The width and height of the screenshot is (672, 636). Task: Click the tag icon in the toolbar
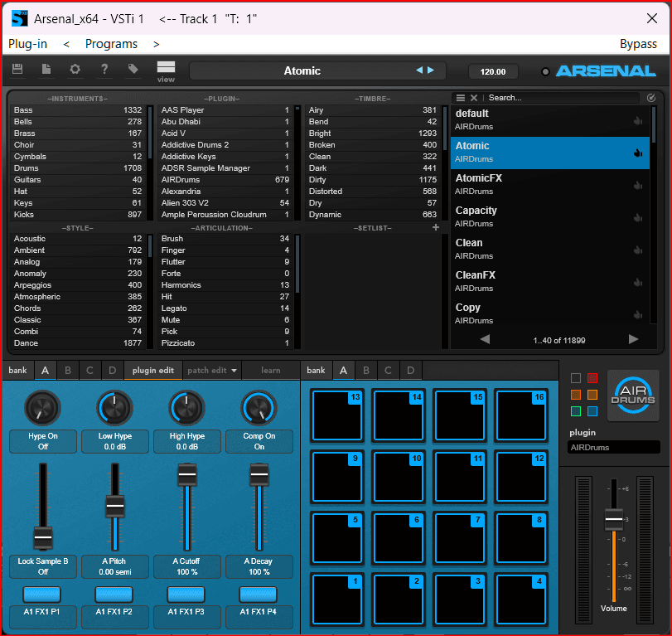tap(133, 70)
